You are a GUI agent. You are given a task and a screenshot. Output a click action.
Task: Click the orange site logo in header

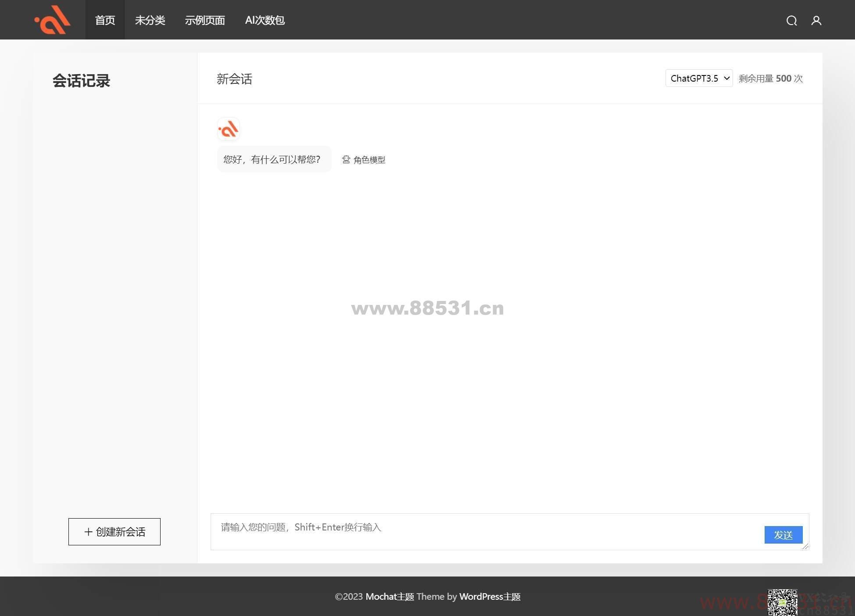(x=53, y=20)
